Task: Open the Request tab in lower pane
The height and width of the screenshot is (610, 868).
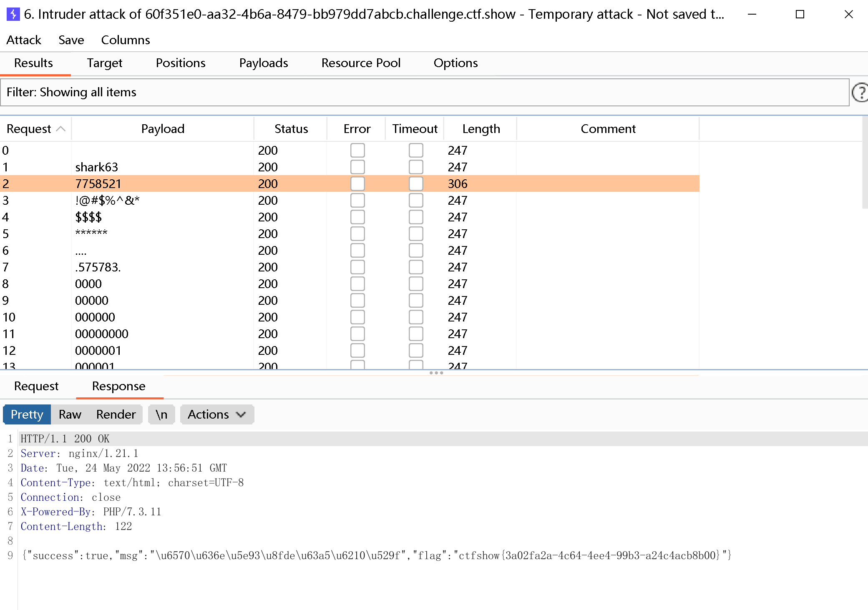Action: [x=36, y=386]
